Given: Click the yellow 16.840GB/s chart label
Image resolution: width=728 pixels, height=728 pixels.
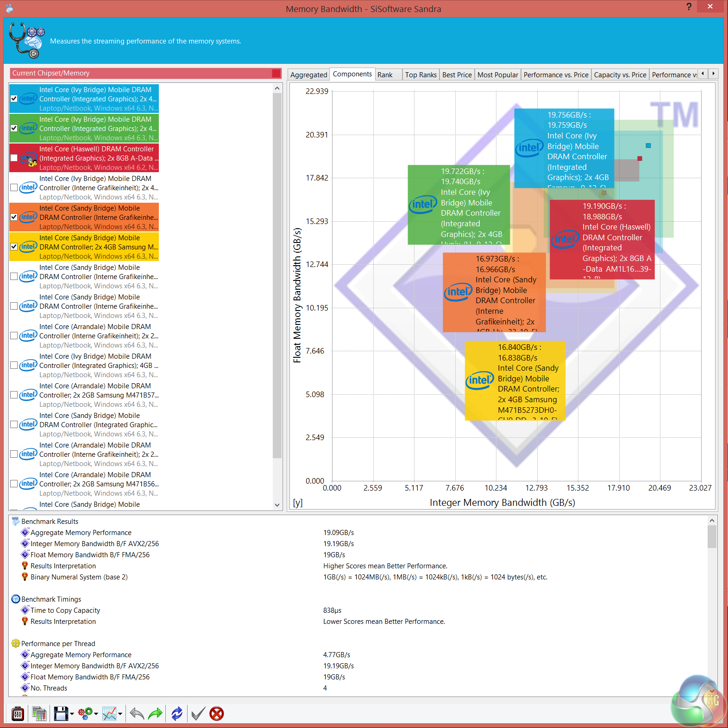Looking at the screenshot, I should (515, 381).
